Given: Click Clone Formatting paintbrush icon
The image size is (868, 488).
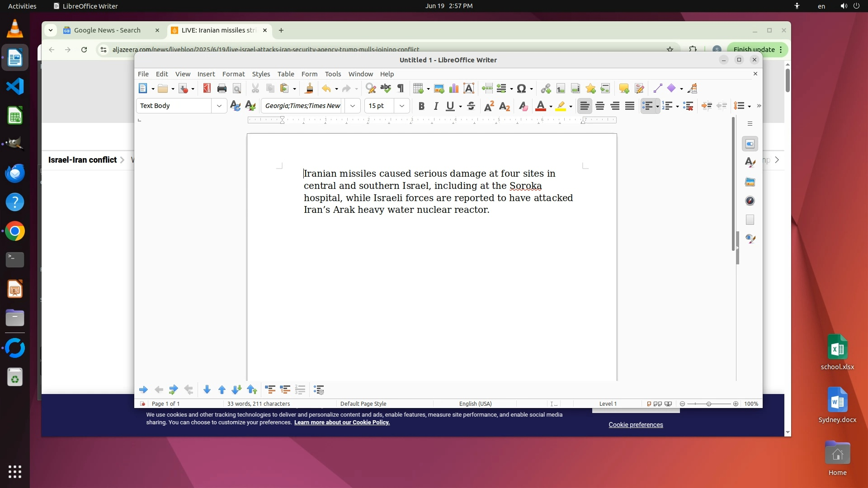Looking at the screenshot, I should [309, 89].
